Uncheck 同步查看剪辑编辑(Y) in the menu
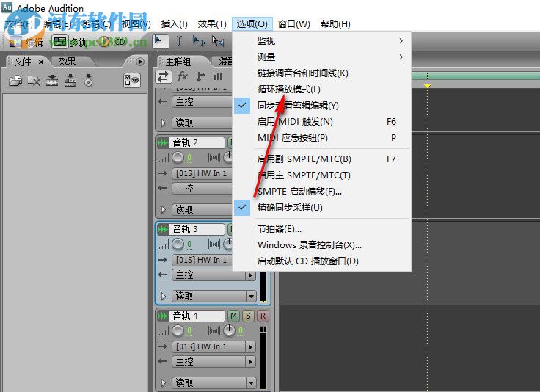This screenshot has height=392, width=540. (x=321, y=106)
